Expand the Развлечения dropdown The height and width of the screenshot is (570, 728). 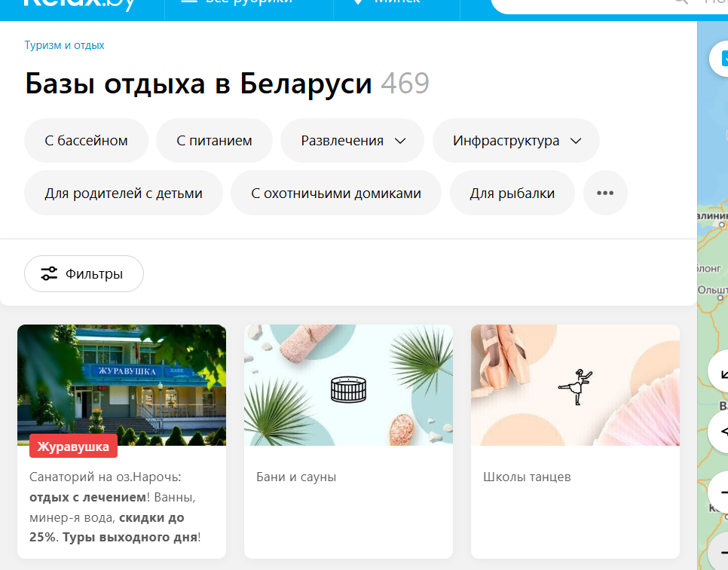(x=353, y=141)
